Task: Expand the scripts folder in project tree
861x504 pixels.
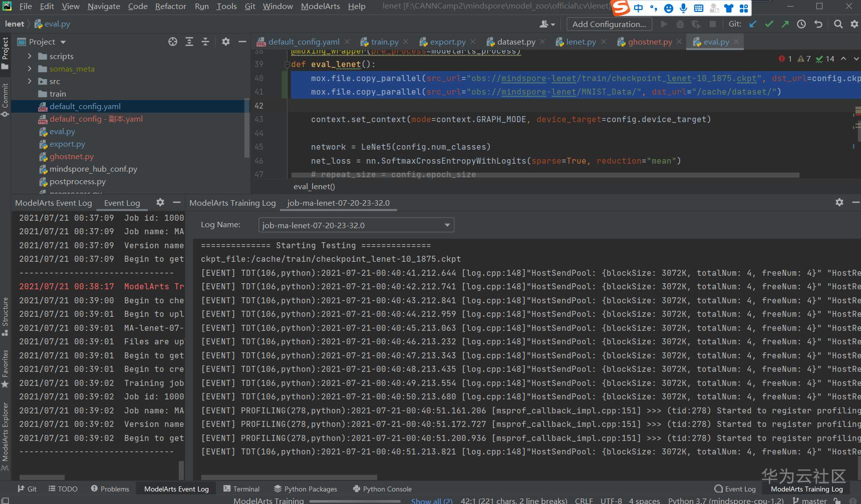Action: click(30, 57)
